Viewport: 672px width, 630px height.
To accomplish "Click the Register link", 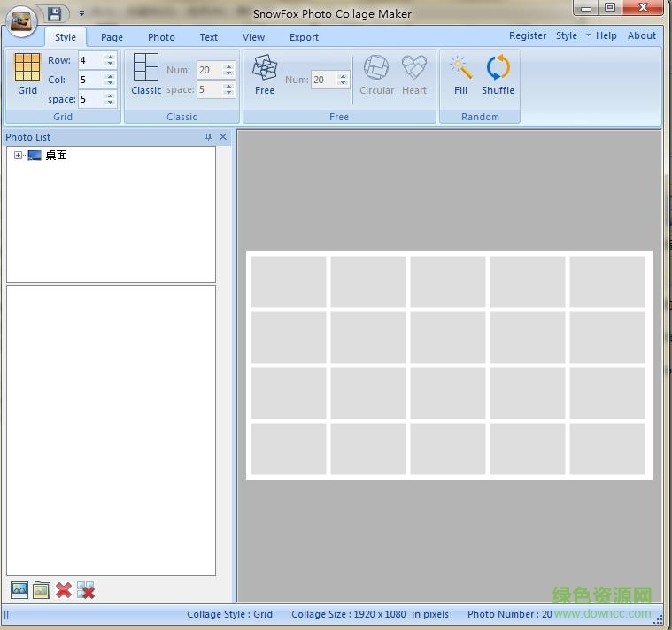I will [x=528, y=36].
